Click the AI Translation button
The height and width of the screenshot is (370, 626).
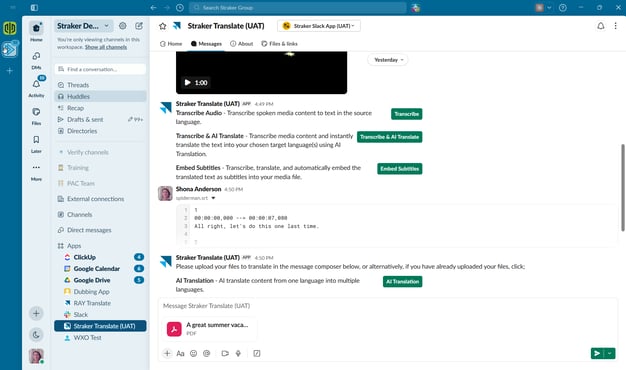pos(402,281)
